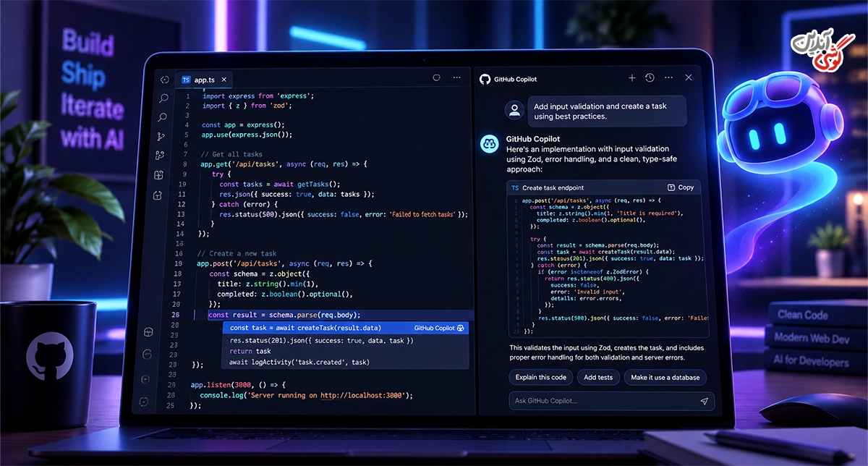Click the Add tests suggestion button
868x466 pixels.
pyautogui.click(x=598, y=378)
